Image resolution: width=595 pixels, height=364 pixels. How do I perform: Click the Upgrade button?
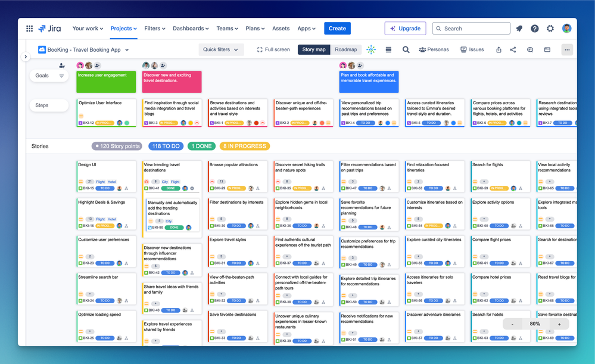coord(405,29)
